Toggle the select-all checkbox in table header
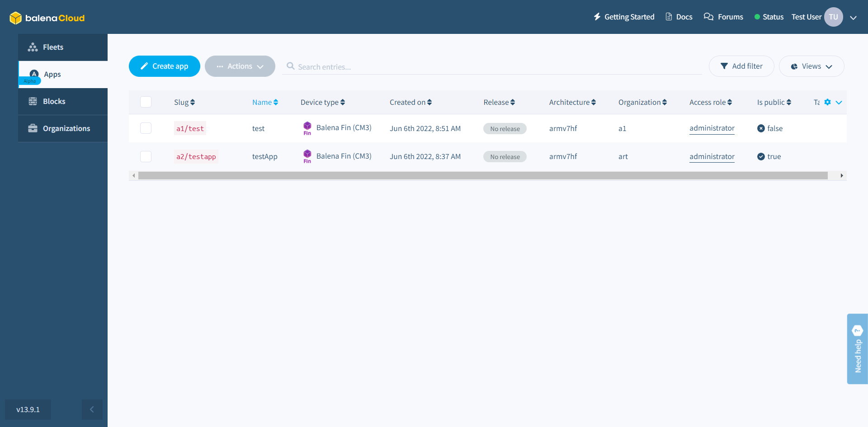Image resolution: width=868 pixels, height=427 pixels. pyautogui.click(x=146, y=102)
